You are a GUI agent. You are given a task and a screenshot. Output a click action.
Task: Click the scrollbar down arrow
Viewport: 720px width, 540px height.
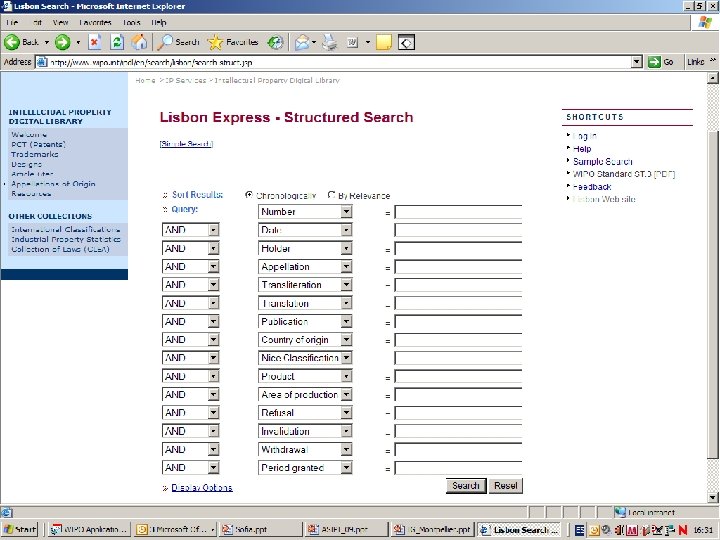pyautogui.click(x=713, y=498)
